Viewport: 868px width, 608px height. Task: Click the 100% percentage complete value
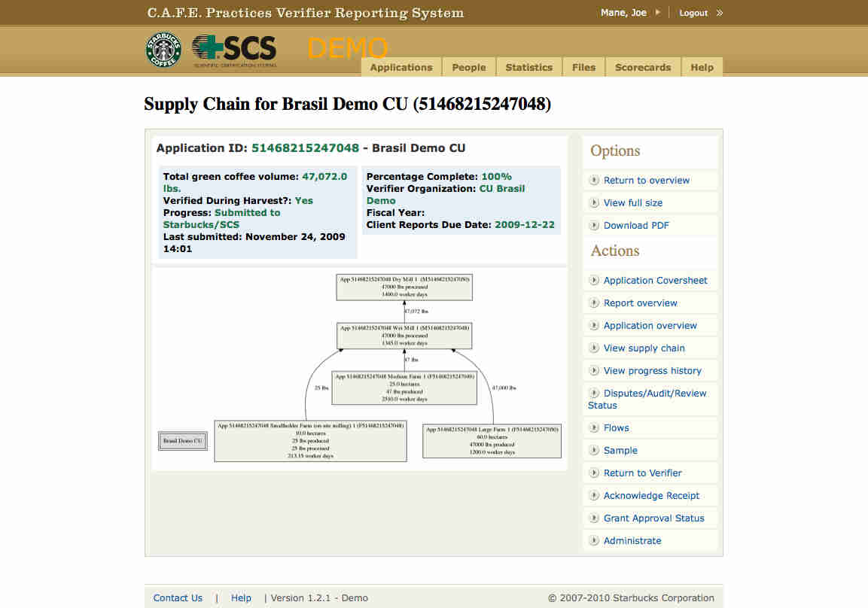(496, 177)
